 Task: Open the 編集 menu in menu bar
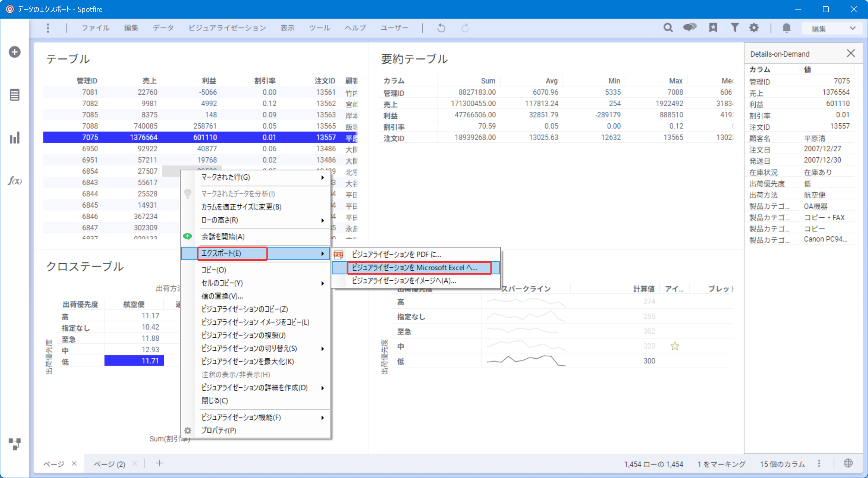(x=131, y=28)
